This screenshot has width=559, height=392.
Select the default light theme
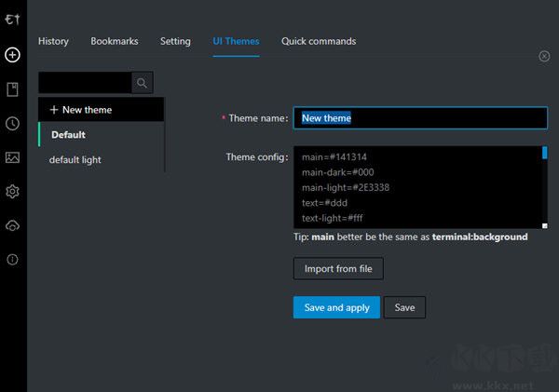[x=75, y=160]
